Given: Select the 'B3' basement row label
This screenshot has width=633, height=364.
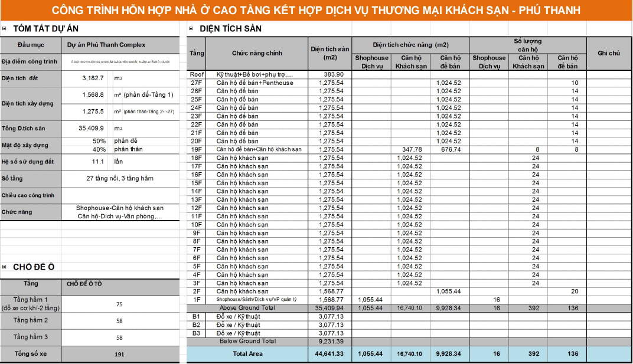Looking at the screenshot, I should click(196, 333).
